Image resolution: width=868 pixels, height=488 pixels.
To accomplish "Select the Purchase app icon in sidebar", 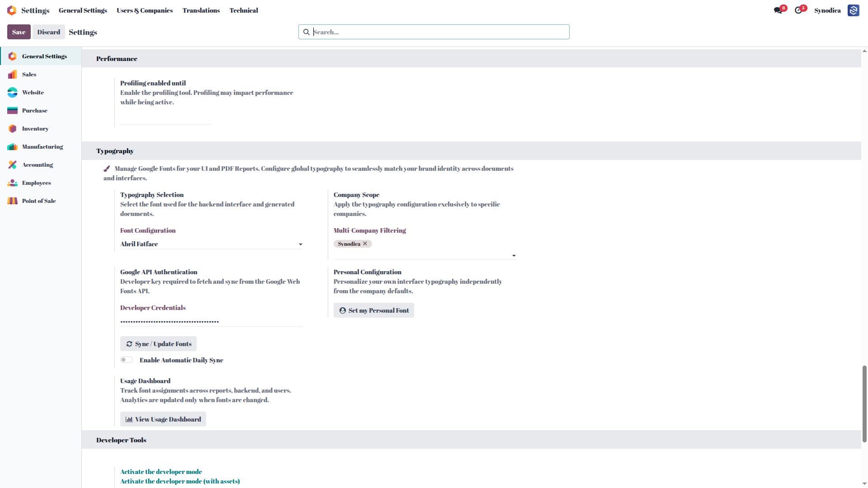I will click(13, 110).
